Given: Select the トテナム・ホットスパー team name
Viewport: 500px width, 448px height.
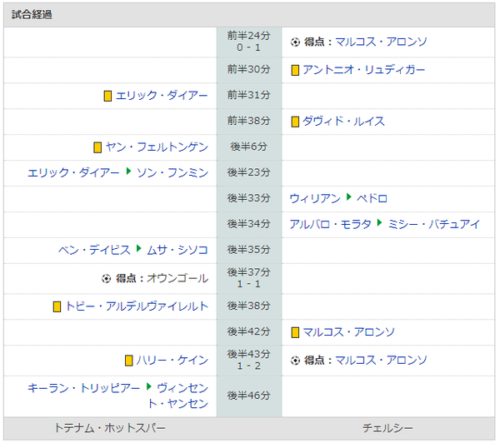Looking at the screenshot, I should 110,429.
